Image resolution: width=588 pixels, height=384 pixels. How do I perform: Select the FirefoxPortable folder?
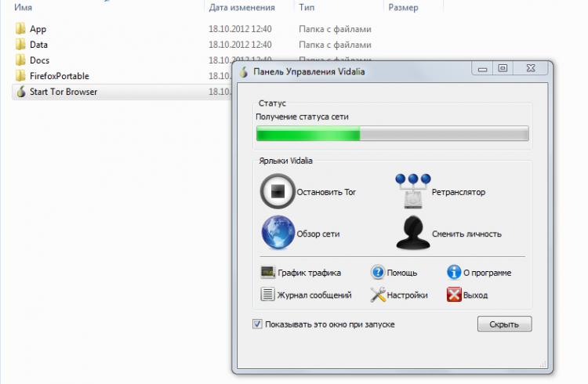[59, 76]
